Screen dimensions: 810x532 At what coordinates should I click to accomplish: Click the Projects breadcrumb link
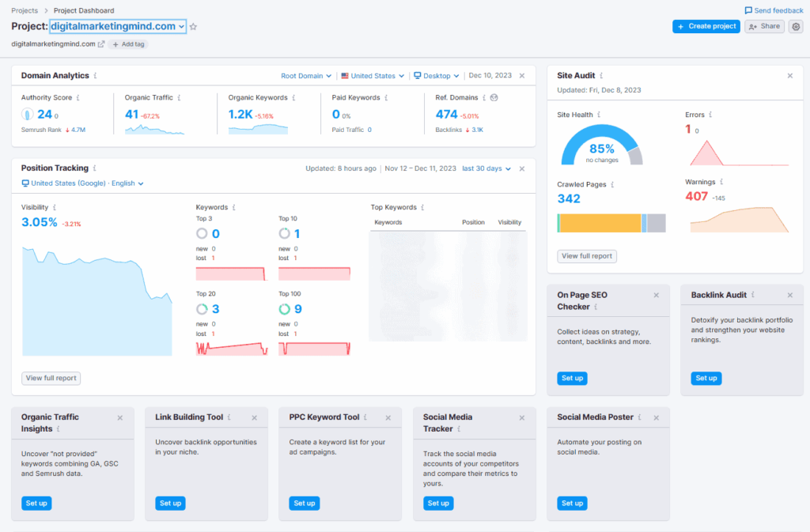tap(25, 10)
